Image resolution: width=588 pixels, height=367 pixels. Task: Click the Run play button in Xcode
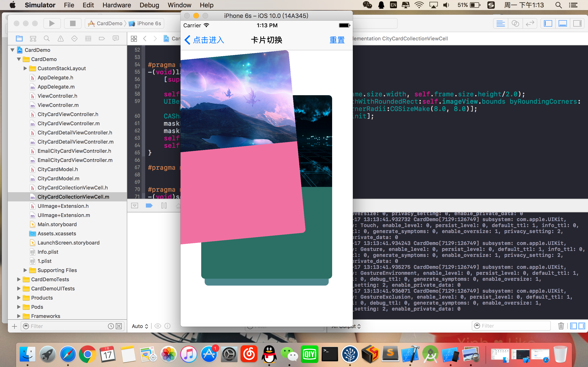(x=52, y=23)
